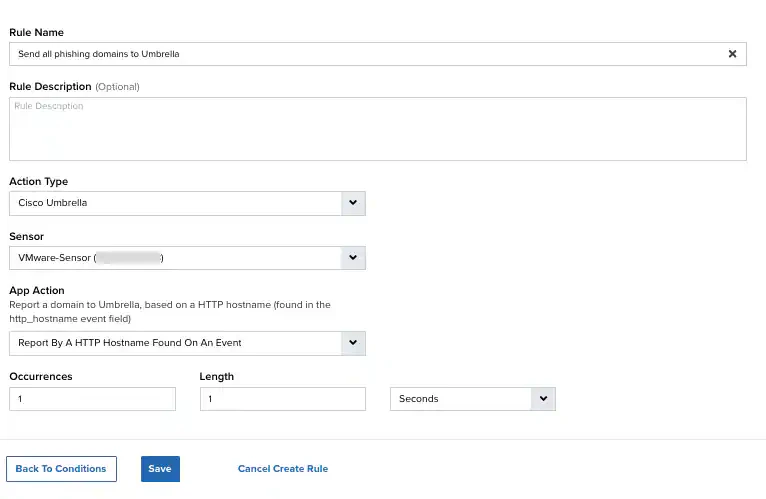The image size is (766, 499).
Task: Click the Action Type chevron arrow
Action: click(x=353, y=203)
